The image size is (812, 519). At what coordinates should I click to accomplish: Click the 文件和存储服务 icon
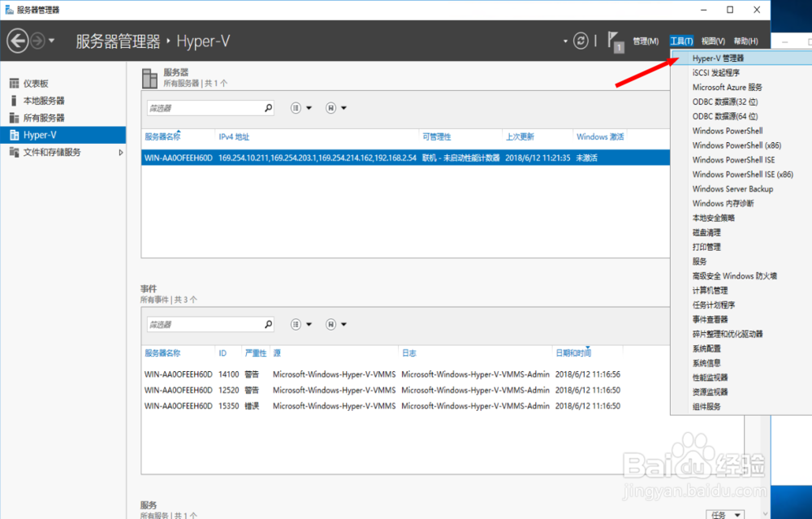point(14,152)
